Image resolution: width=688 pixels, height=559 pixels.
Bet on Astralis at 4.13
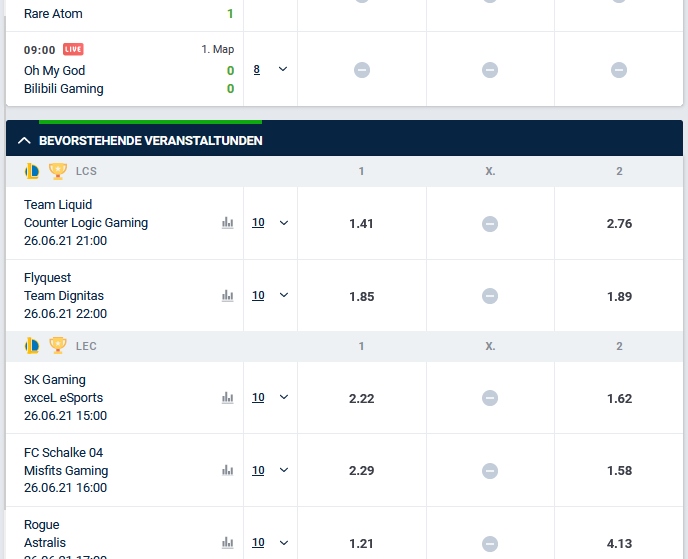click(619, 544)
